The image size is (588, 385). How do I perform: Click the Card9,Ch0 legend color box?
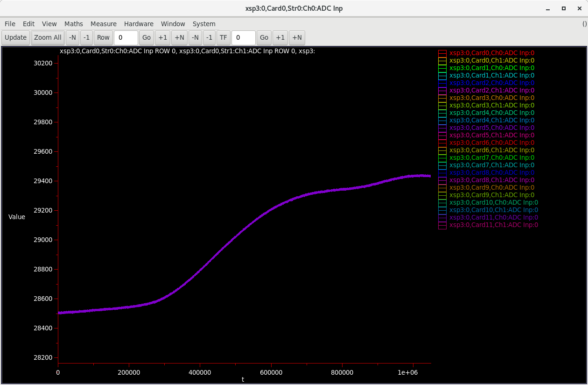(x=442, y=188)
